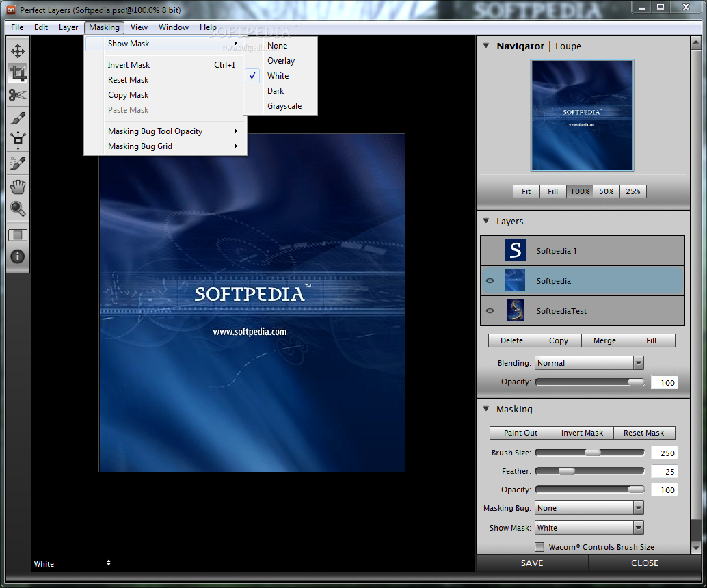The image size is (707, 588).
Task: Delete the selected layer
Action: [511, 340]
